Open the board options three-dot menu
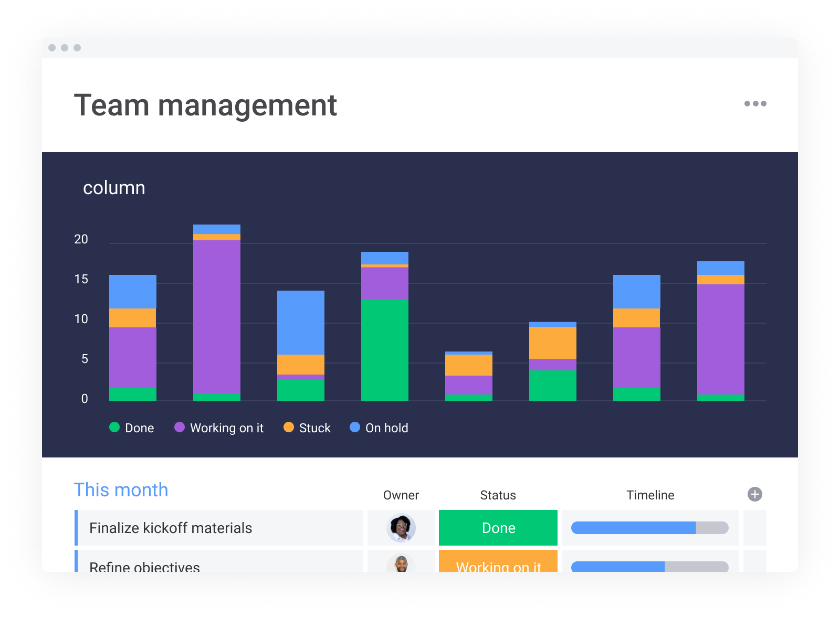840x618 pixels. click(x=755, y=103)
